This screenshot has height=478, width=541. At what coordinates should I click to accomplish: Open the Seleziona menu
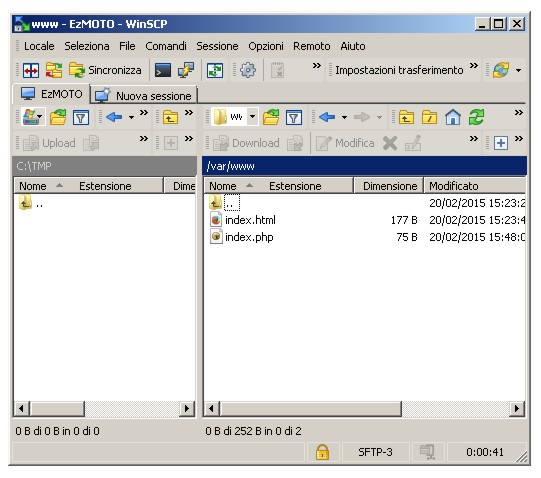(87, 46)
